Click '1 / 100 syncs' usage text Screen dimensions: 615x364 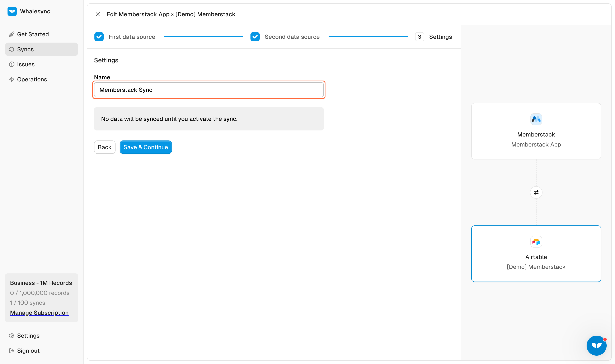tap(28, 303)
